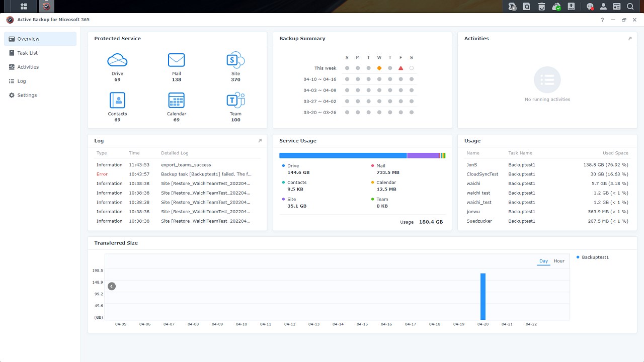Click the blue Drive segment of usage bar
Viewport: 644px width, 362px height.
tap(343, 156)
